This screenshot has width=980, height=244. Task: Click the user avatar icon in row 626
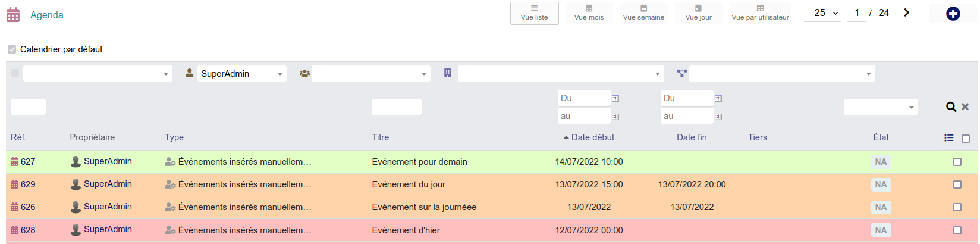[76, 207]
